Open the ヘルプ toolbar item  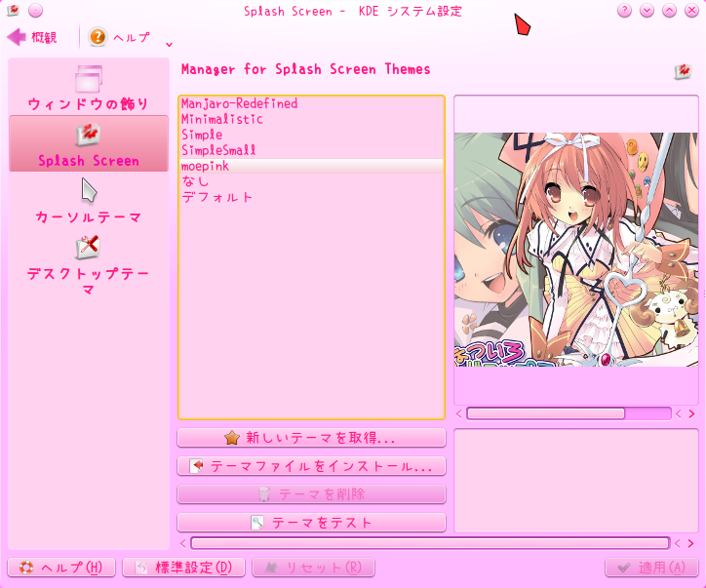[x=120, y=37]
